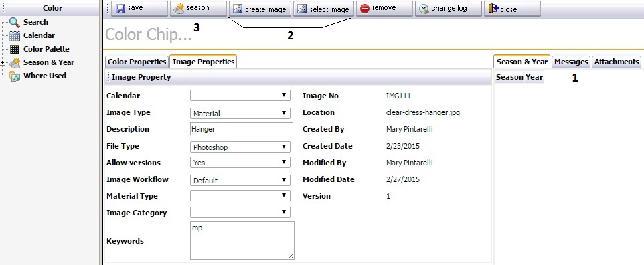Open Color Palette grid icon
Screen dimensions: 644x265
pos(15,49)
